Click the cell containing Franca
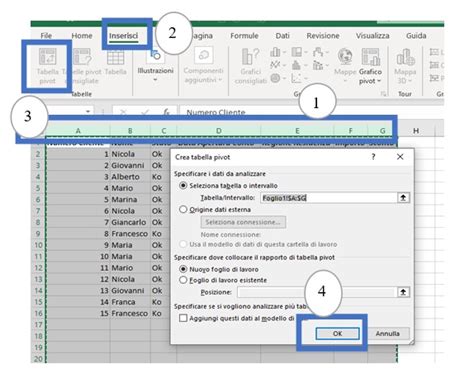The width and height of the screenshot is (474, 383). click(130, 302)
